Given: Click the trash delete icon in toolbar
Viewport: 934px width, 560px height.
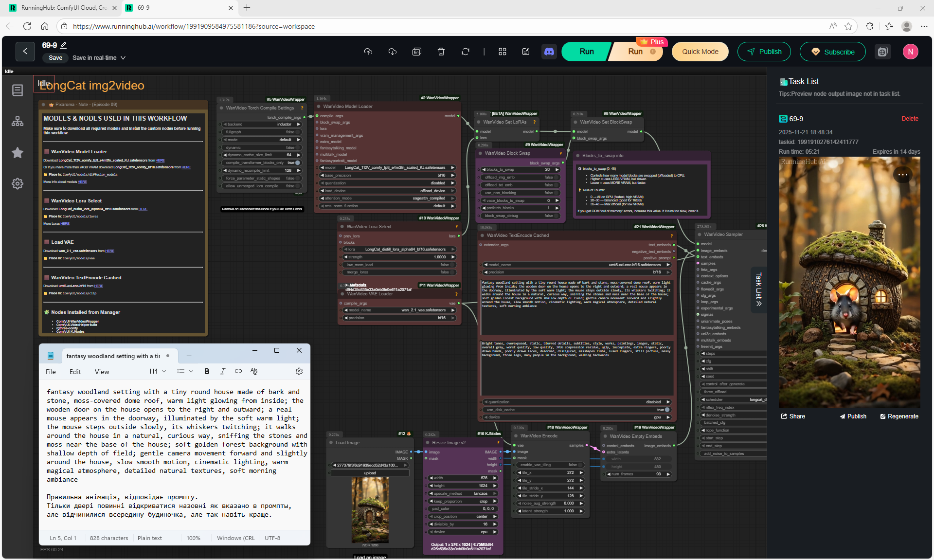Looking at the screenshot, I should pos(441,52).
